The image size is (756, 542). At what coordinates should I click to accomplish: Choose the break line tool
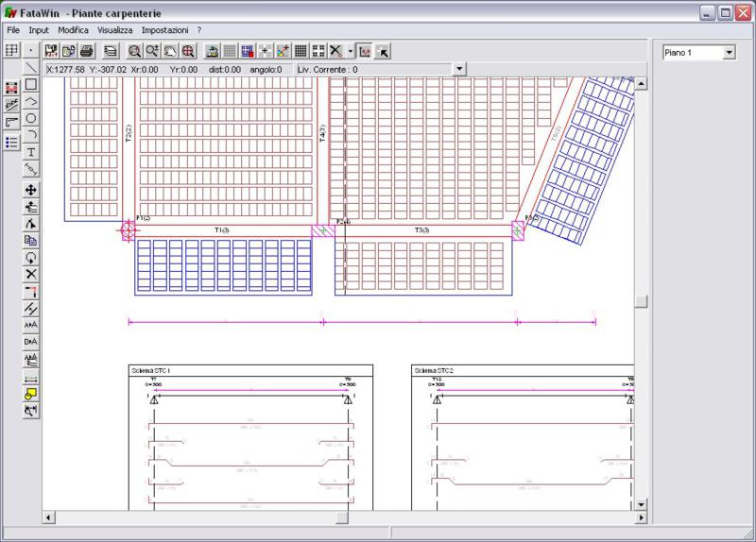tap(31, 309)
